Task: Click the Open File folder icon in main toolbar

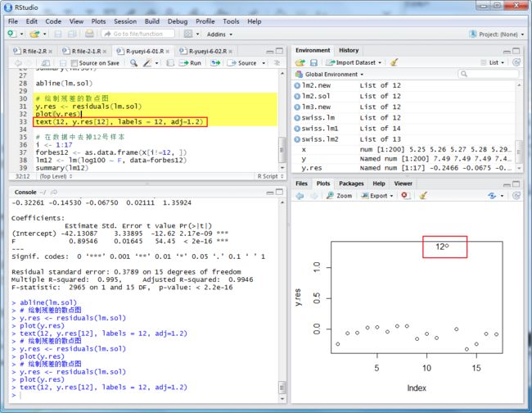Action: [34, 34]
